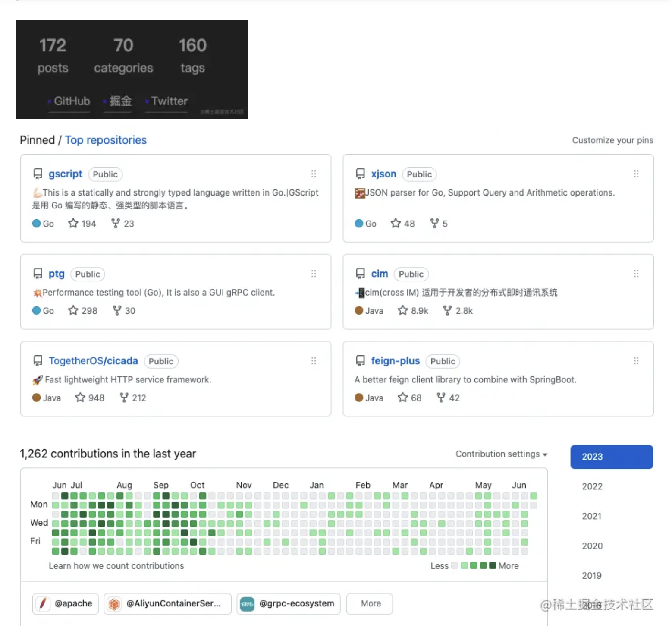Click the cicada 948 star icon
This screenshot has height=631, width=672.
tap(80, 398)
